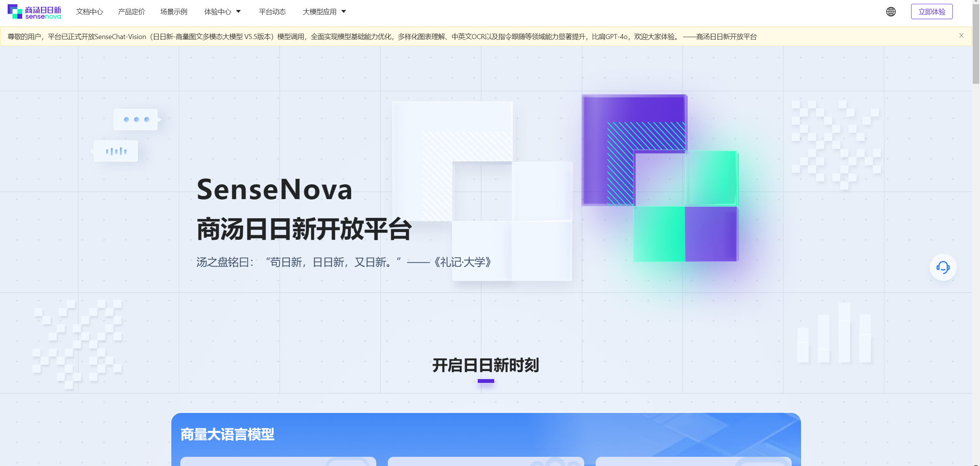980x466 pixels.
Task: Click the SenseNova logo
Action: coord(34,11)
